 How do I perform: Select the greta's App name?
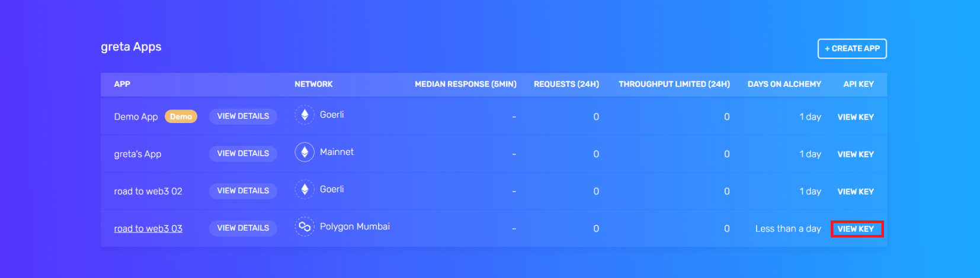pos(137,154)
